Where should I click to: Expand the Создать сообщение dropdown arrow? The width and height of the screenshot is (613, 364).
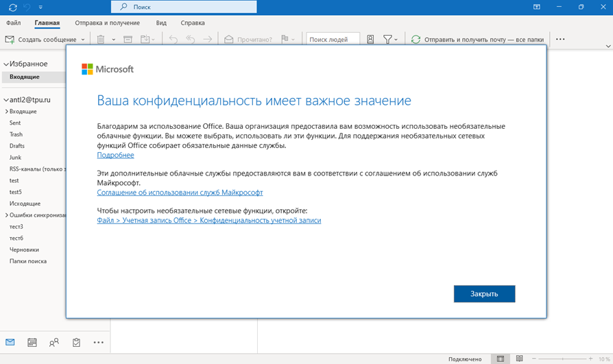[x=83, y=40]
